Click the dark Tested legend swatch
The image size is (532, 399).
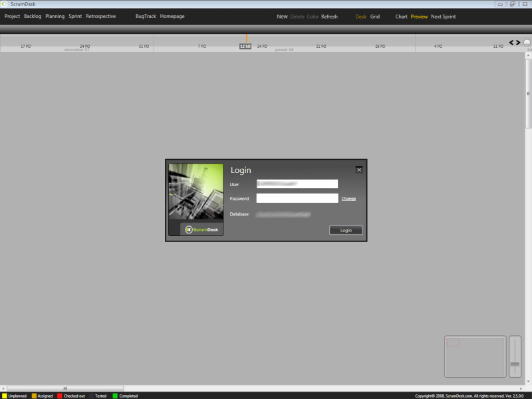91,396
